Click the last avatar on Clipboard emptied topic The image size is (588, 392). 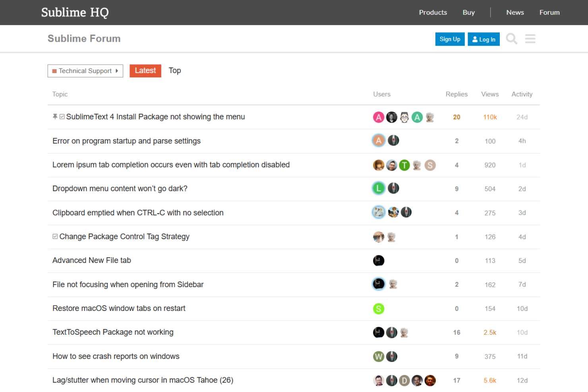click(406, 212)
